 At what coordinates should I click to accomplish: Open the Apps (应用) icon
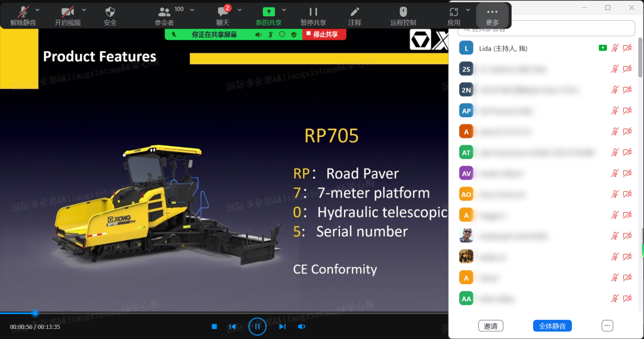(x=454, y=12)
